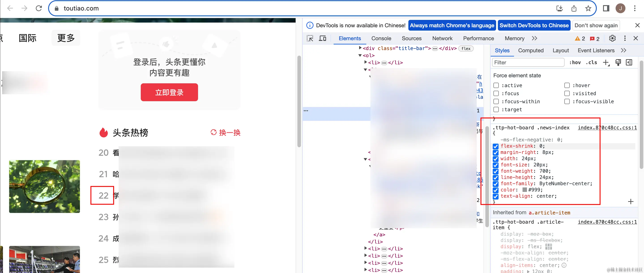Screen dimensions: 644x273
Task: Toggle rendering emulations paintbrush icon
Action: [618, 62]
